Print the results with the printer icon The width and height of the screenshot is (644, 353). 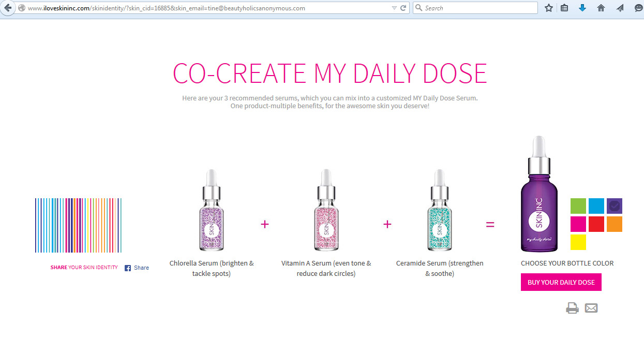pyautogui.click(x=572, y=308)
